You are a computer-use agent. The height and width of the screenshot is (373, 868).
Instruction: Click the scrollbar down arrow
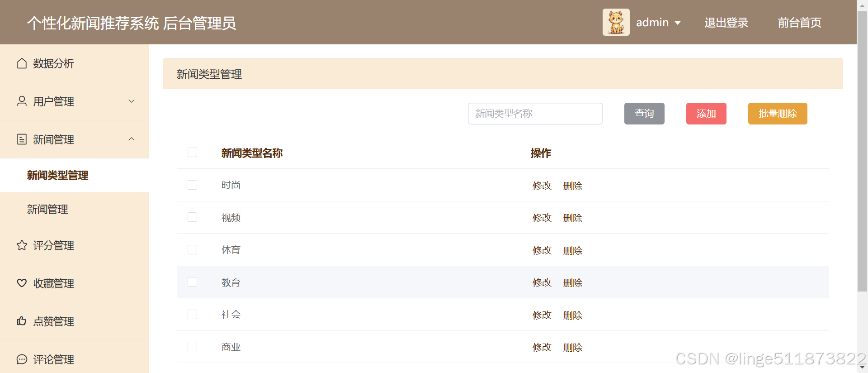[862, 368]
